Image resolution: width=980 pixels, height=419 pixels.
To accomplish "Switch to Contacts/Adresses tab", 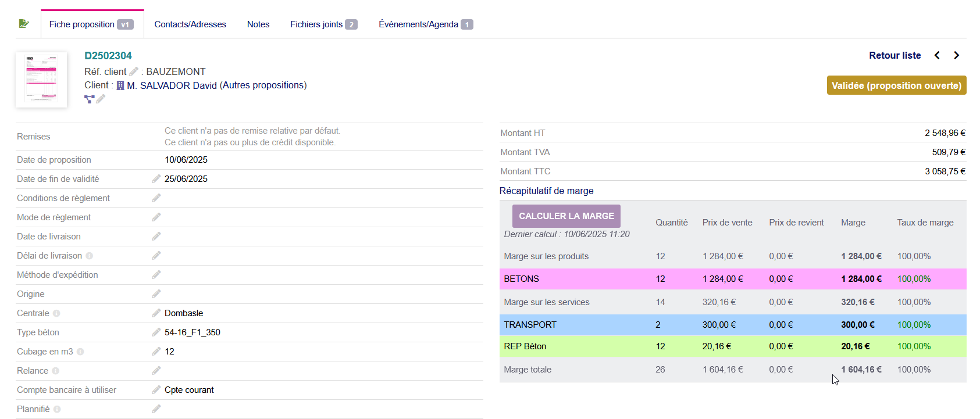I will tap(190, 24).
